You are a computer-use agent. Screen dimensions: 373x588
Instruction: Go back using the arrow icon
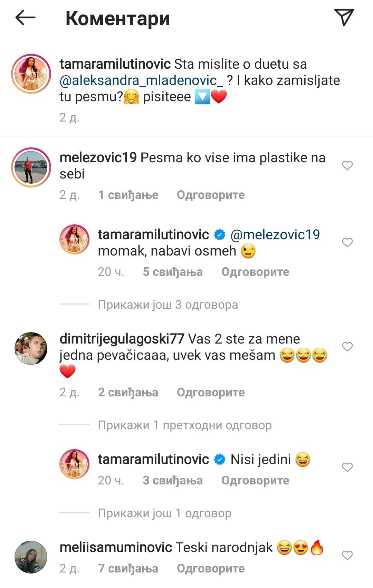(25, 18)
